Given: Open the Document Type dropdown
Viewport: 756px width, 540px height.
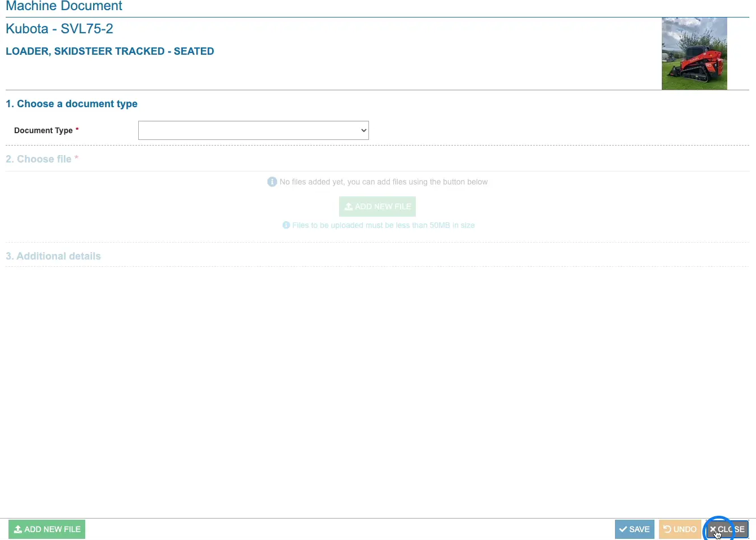Looking at the screenshot, I should [253, 130].
